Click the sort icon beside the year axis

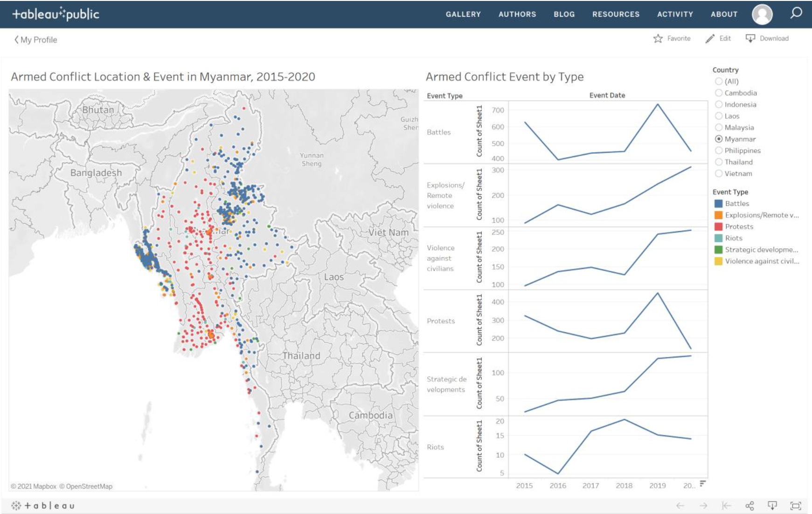[702, 483]
